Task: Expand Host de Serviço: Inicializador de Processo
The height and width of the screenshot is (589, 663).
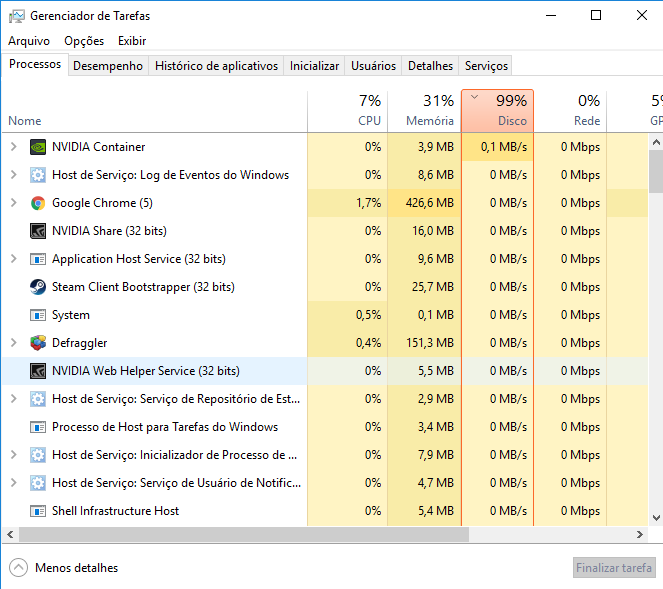Action: (14, 455)
